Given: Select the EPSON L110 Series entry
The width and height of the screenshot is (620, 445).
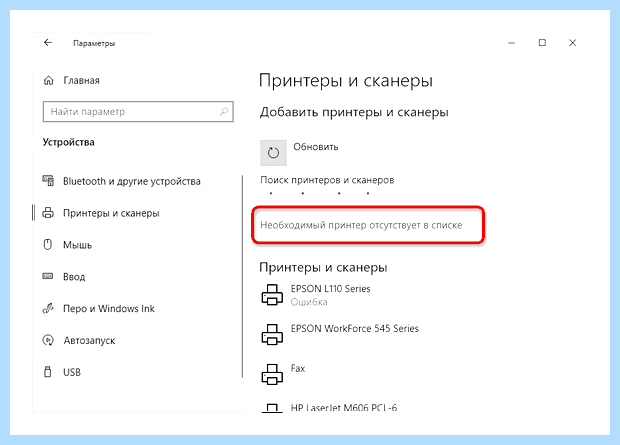Looking at the screenshot, I should [331, 289].
